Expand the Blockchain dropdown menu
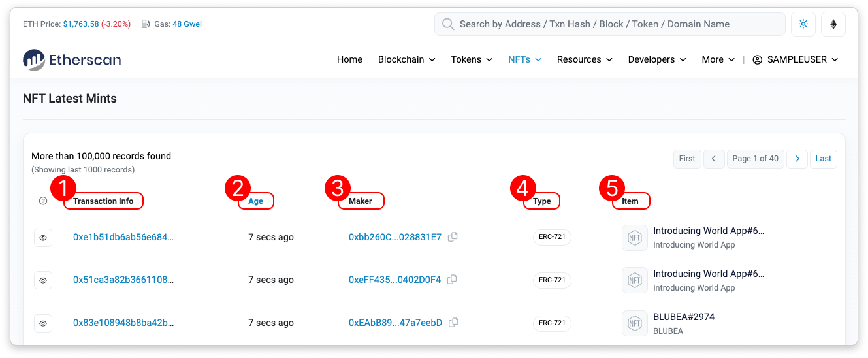 tap(406, 59)
